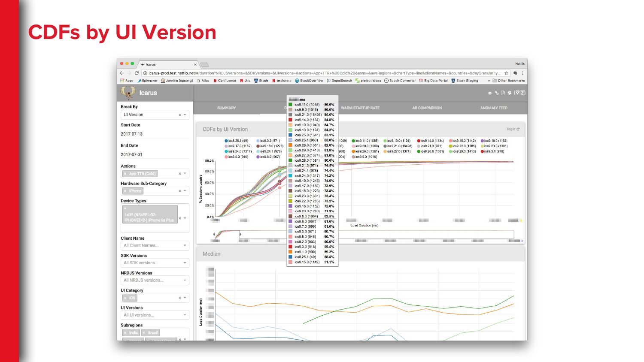Image resolution: width=644 pixels, height=362 pixels.
Task: Open the AB Comparison tab
Action: (x=427, y=108)
